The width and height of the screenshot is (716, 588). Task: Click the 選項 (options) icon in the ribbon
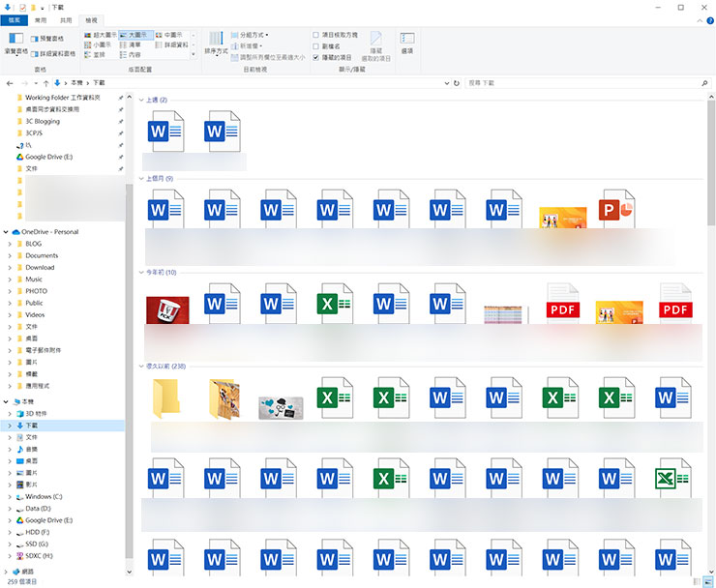coord(407,41)
